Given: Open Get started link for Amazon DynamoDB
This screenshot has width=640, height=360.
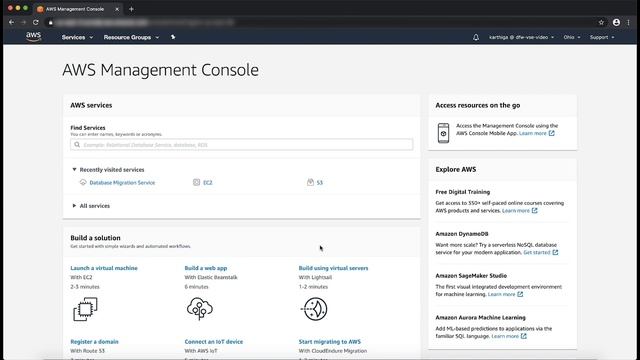Looking at the screenshot, I should click(x=537, y=253).
